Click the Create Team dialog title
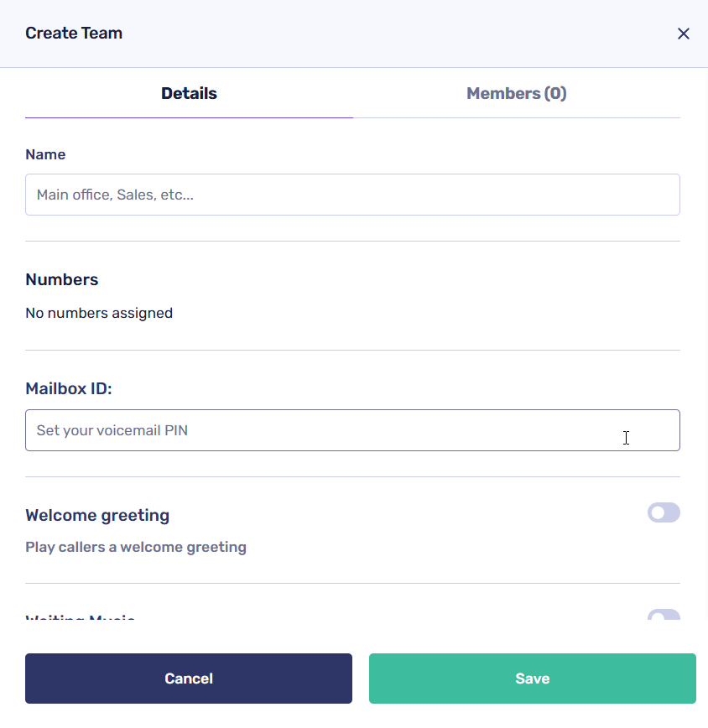 click(x=74, y=34)
